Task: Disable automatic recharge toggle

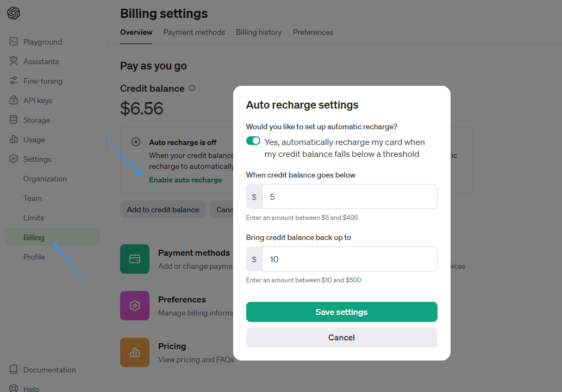Action: click(253, 141)
